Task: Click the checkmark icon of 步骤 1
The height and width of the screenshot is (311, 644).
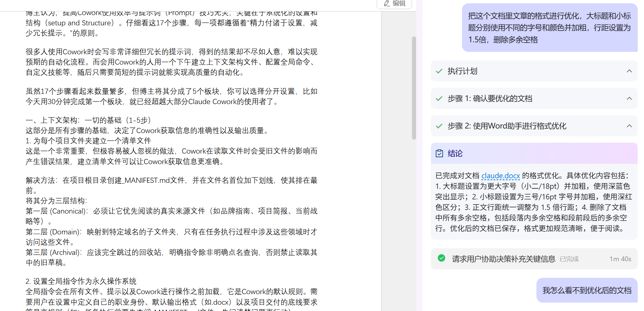Action: pos(439,99)
